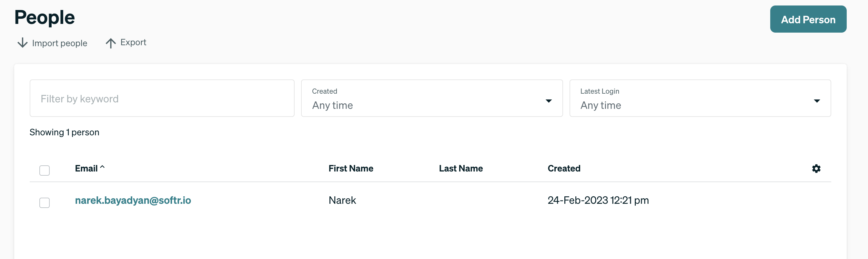Click Import people link text
868x259 pixels.
click(x=60, y=43)
